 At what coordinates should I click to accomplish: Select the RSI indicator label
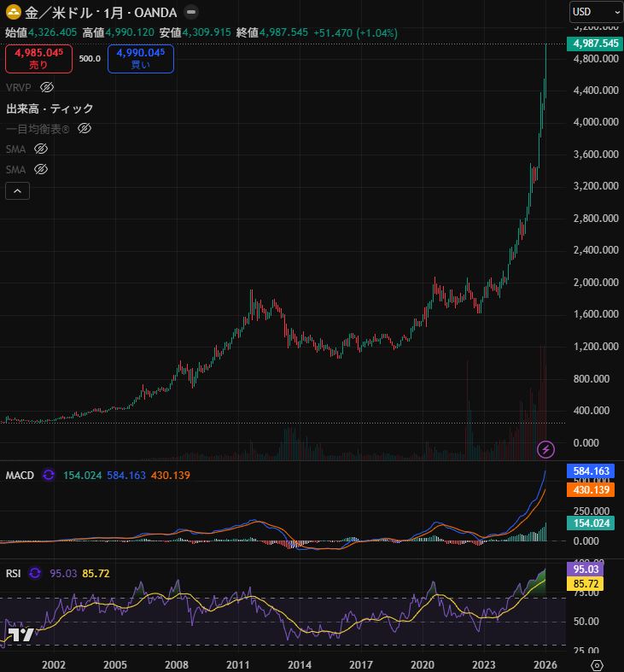tap(14, 573)
